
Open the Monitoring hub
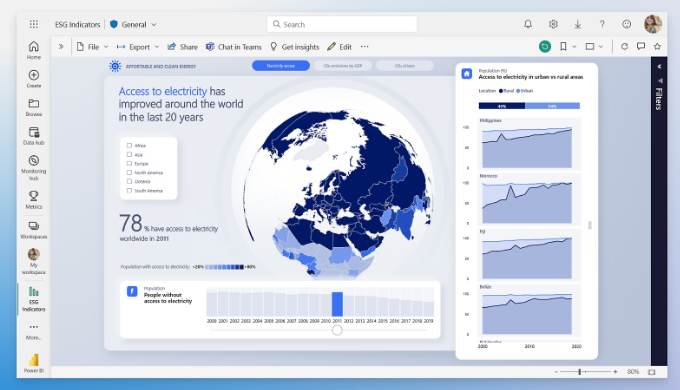point(33,168)
